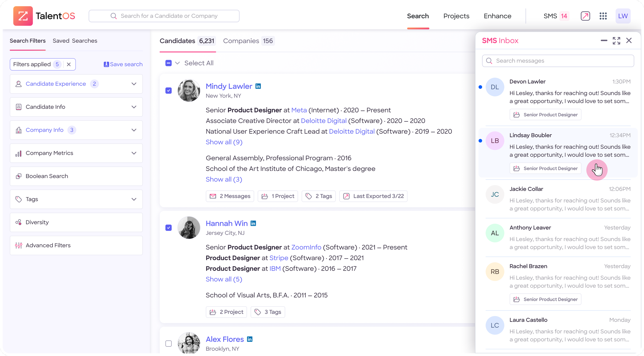This screenshot has width=644, height=356.
Task: Click Show all (9) experiences link
Action: point(224,142)
